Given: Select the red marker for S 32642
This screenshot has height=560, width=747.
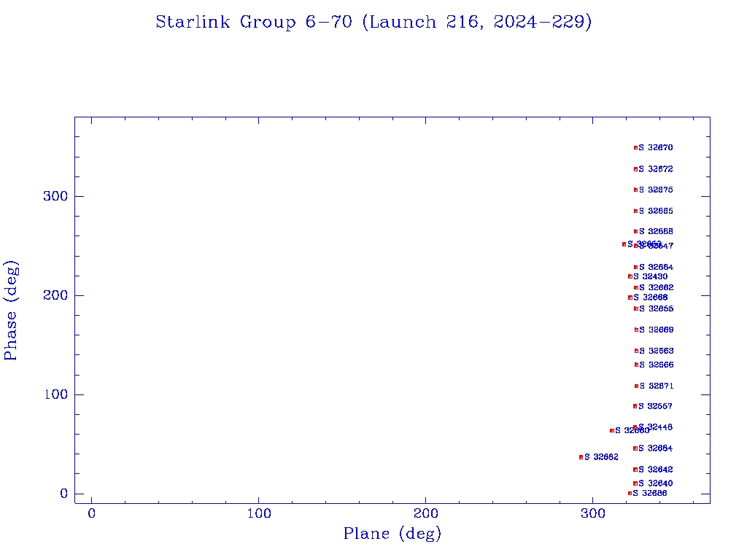Looking at the screenshot, I should pyautogui.click(x=635, y=470).
